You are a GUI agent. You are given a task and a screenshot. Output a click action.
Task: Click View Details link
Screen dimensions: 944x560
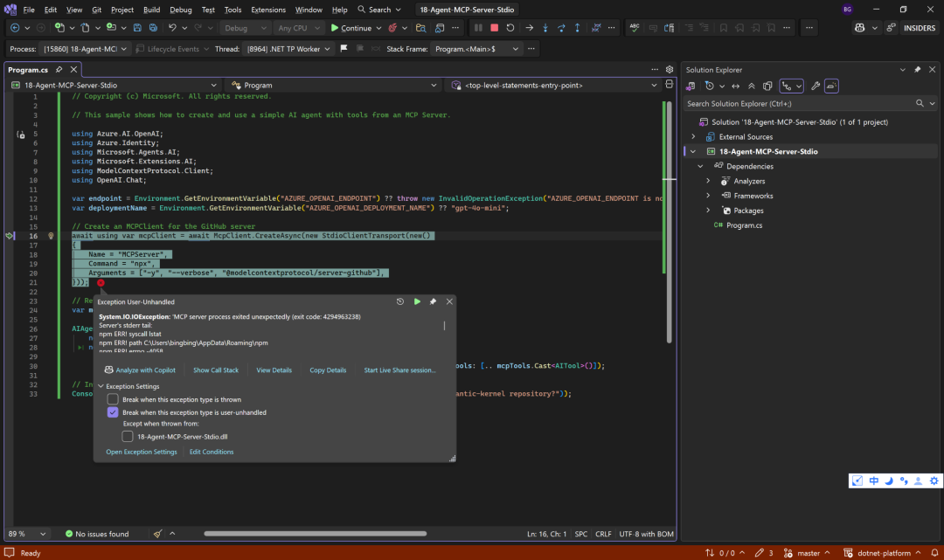[x=274, y=370]
